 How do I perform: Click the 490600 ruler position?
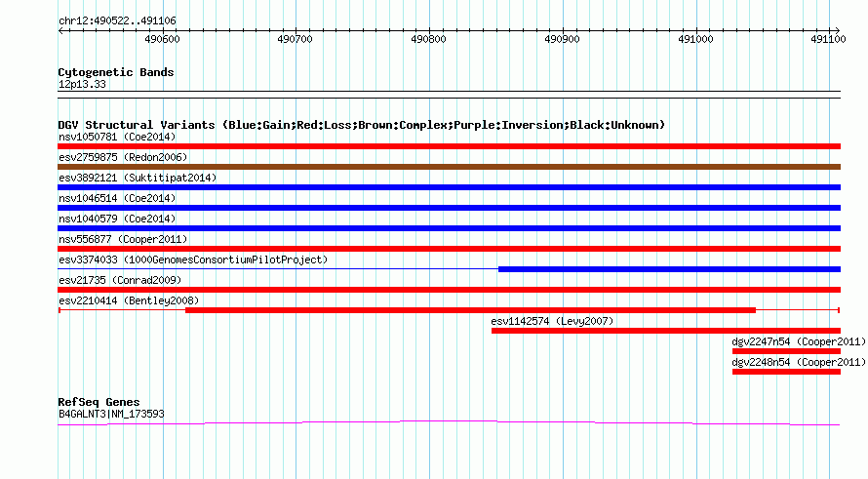pyautogui.click(x=162, y=39)
